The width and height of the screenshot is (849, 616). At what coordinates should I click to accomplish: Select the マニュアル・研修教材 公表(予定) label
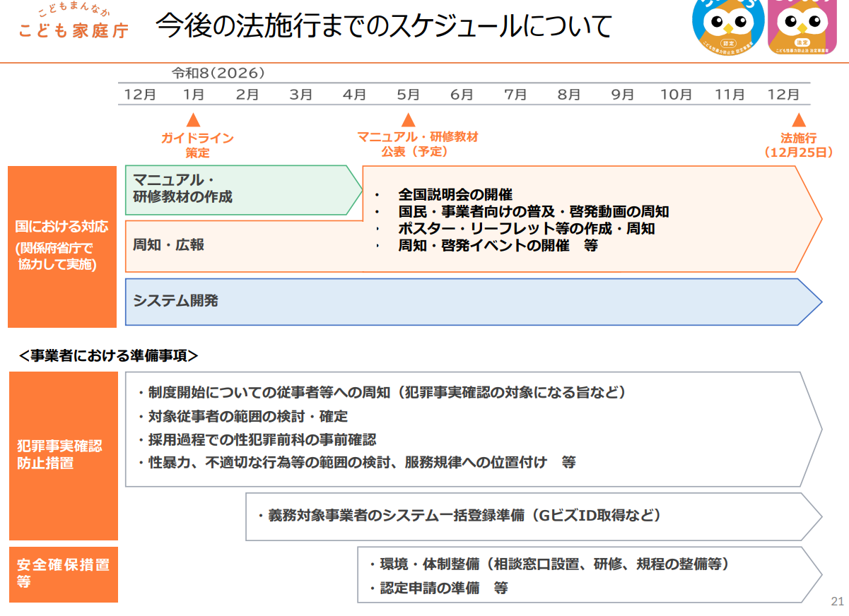point(417,143)
